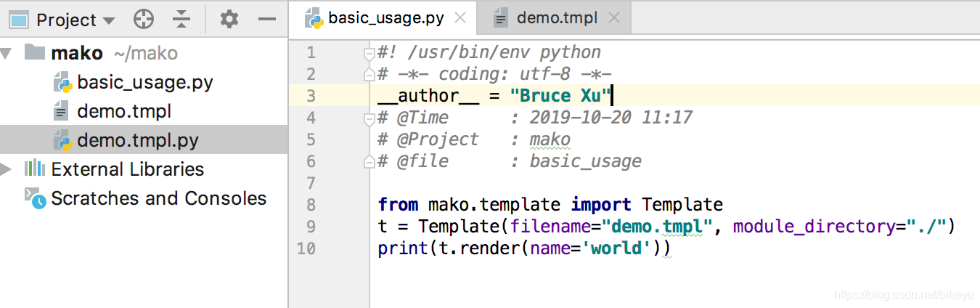The width and height of the screenshot is (980, 308).
Task: Click the locate/scroll-from-source target icon
Action: (144, 20)
